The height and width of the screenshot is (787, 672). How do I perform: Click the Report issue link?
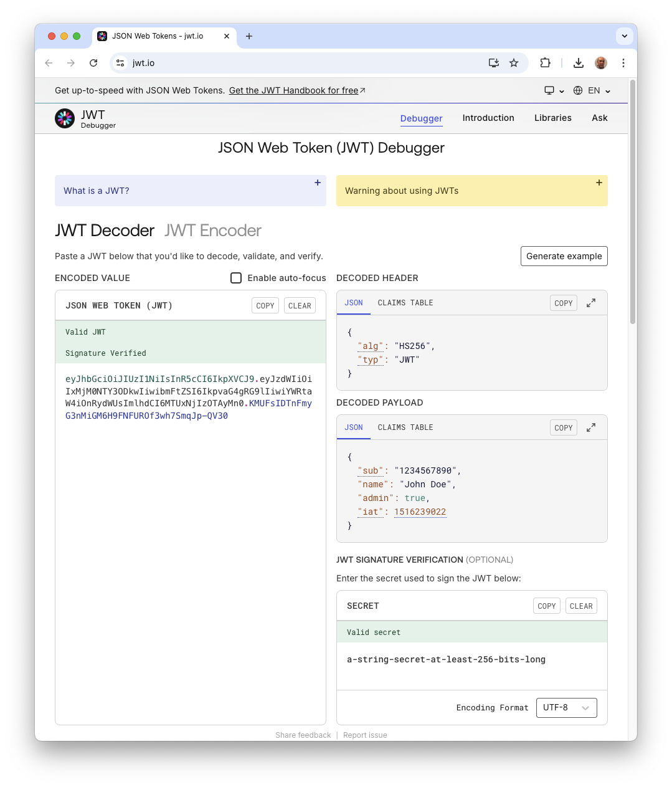click(x=365, y=735)
